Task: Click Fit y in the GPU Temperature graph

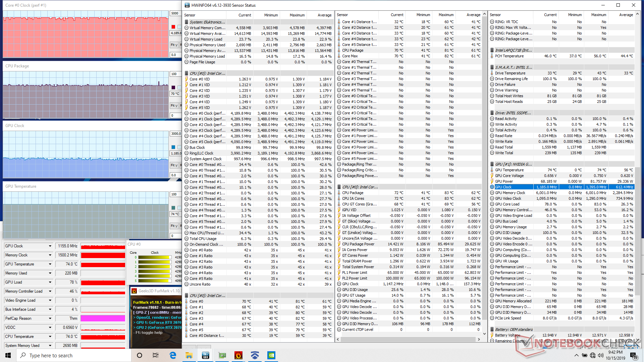Action: pos(174,226)
